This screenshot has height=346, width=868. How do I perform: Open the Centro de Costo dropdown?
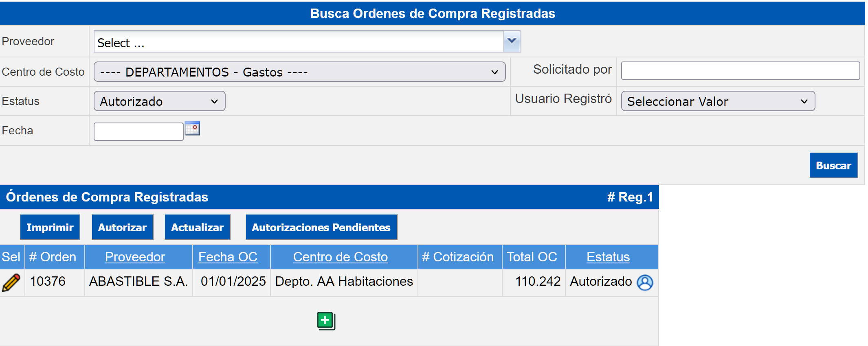[x=299, y=72]
